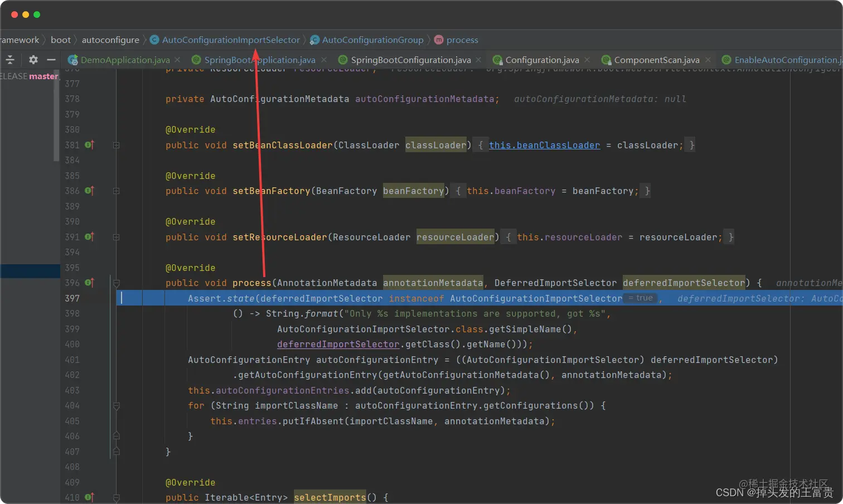Click the overriding-method gutter icon on line 391
Image resolution: width=843 pixels, height=504 pixels.
pyautogui.click(x=89, y=237)
